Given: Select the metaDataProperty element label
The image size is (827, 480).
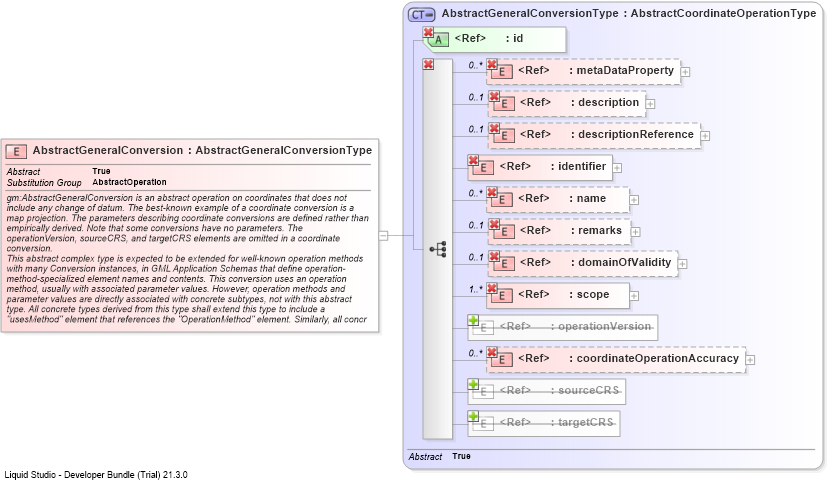Looking at the screenshot, I should pyautogui.click(x=625, y=71).
